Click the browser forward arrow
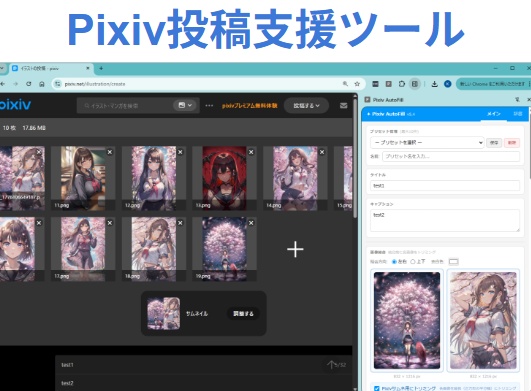The height and width of the screenshot is (391, 531). (x=16, y=84)
